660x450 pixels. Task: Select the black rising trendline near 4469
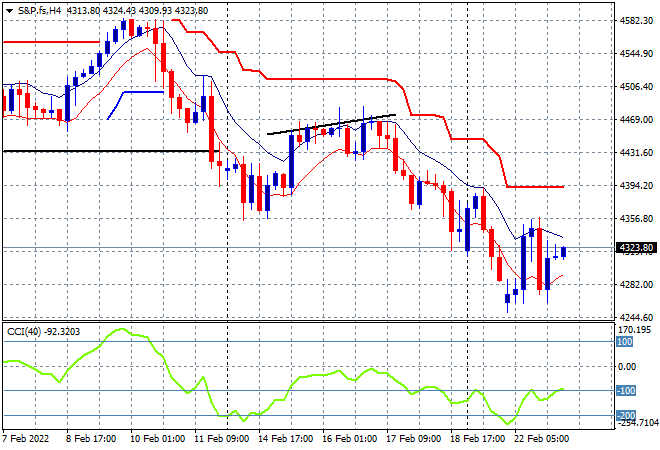(332, 124)
